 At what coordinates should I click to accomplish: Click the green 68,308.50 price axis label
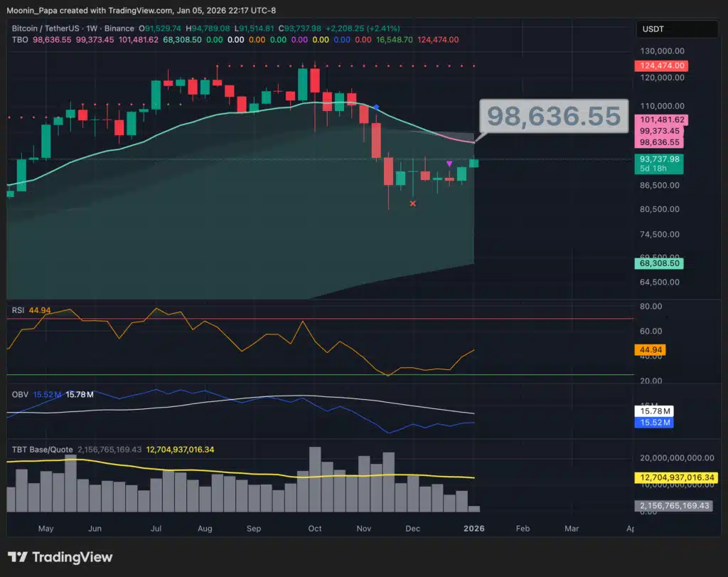pos(659,263)
